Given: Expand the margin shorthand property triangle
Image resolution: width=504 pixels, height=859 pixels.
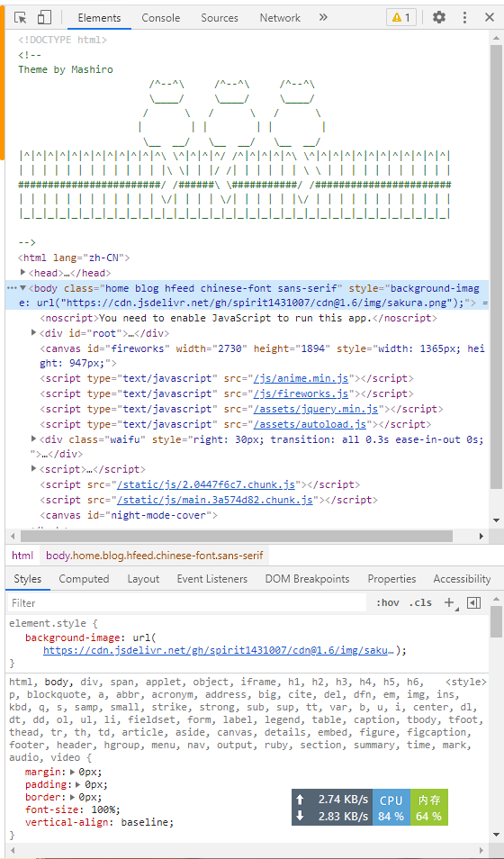Looking at the screenshot, I should click(x=73, y=772).
